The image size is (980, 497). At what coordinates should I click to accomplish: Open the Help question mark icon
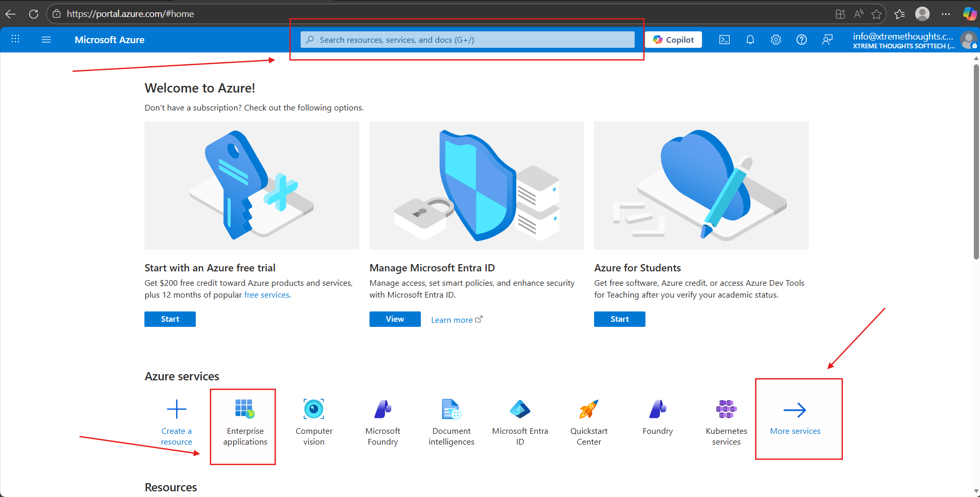(x=802, y=40)
